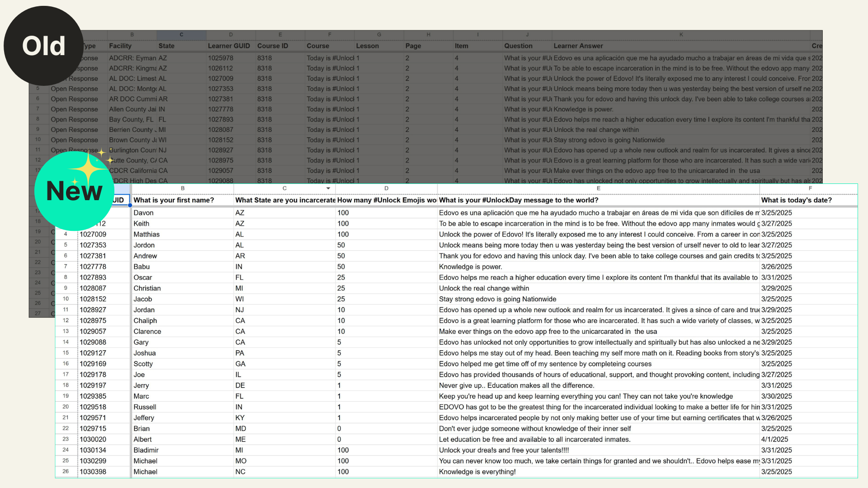Select the name cell 'Davon'

click(183, 213)
